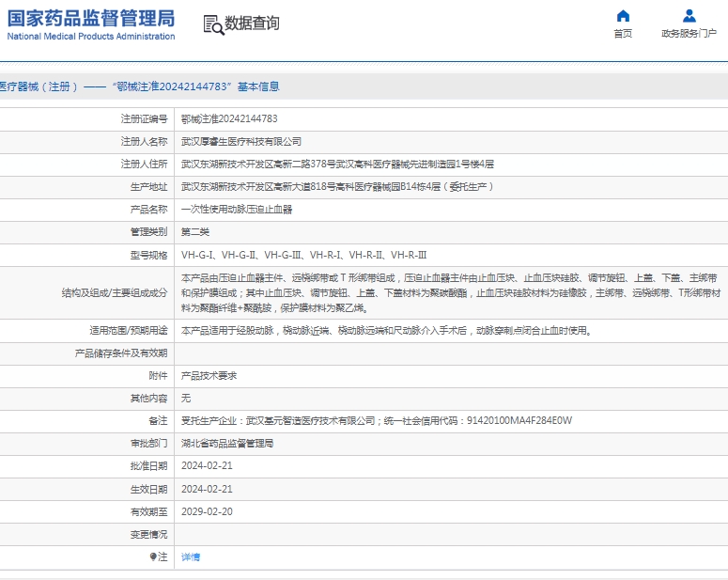Click the 数据查询 magnifier document icon
Image resolution: width=728 pixels, height=580 pixels.
click(213, 24)
